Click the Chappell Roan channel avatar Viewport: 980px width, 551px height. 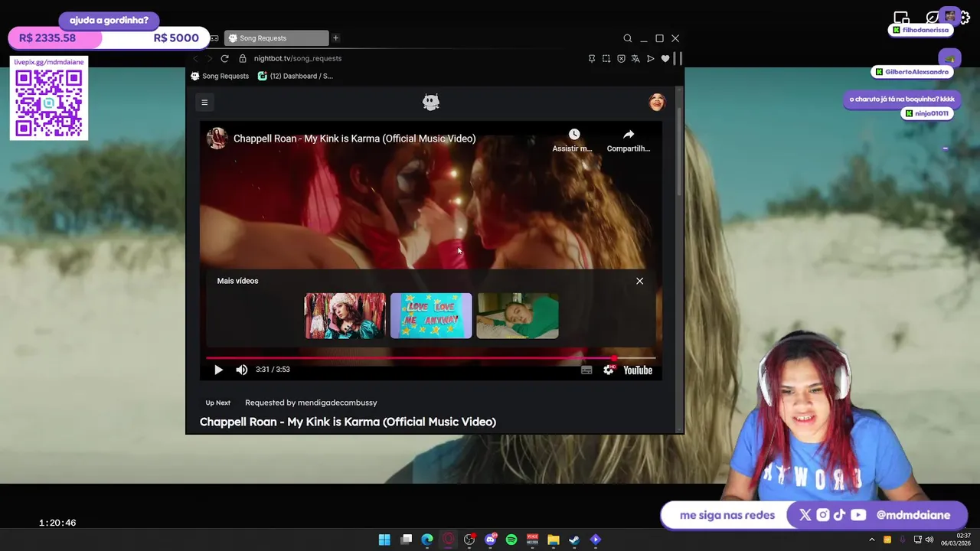coord(217,139)
